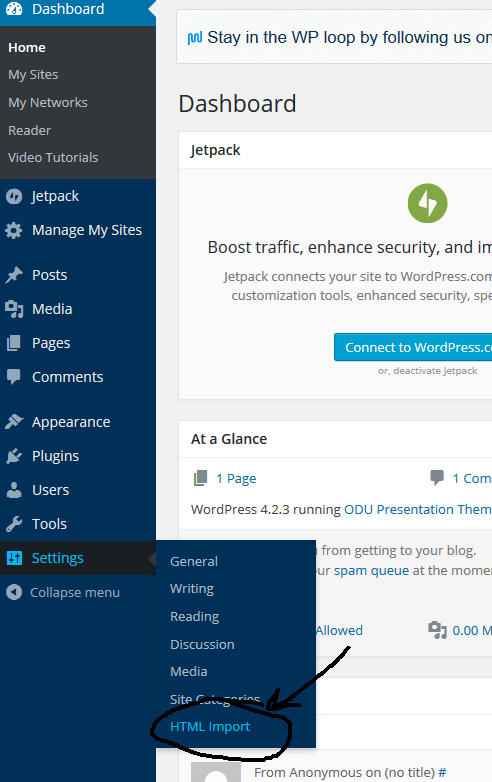The width and height of the screenshot is (492, 782).
Task: Click the At a Glance widget heading
Action: pos(229,439)
